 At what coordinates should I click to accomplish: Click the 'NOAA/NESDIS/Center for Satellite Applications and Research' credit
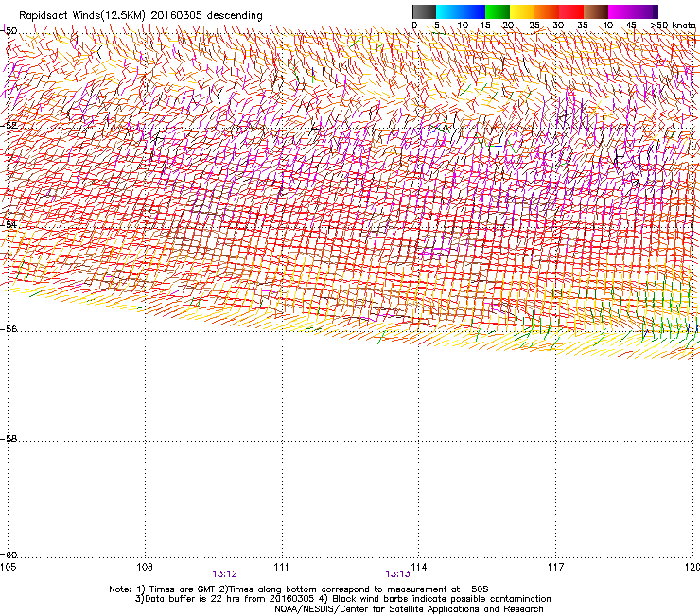[x=409, y=609]
